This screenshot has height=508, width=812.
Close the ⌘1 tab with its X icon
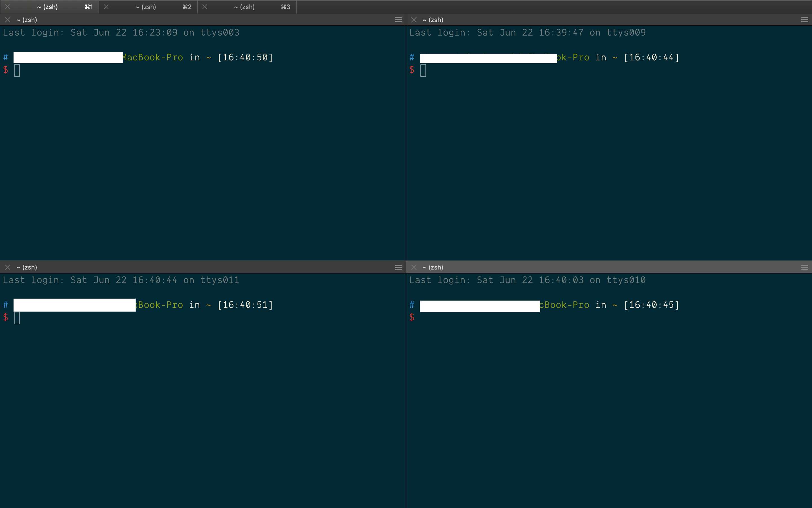[7, 7]
